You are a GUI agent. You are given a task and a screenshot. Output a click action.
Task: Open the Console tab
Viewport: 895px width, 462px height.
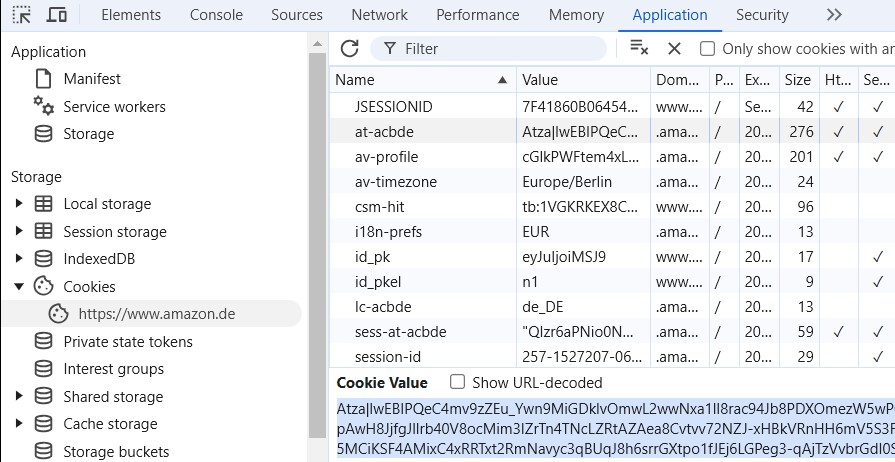(x=216, y=15)
